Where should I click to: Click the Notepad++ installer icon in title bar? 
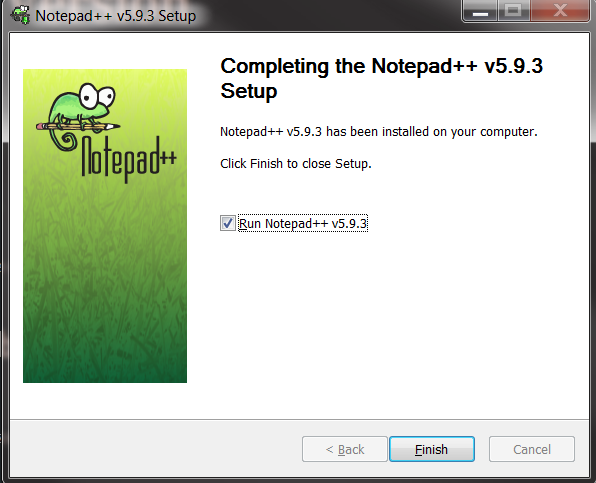click(20, 15)
